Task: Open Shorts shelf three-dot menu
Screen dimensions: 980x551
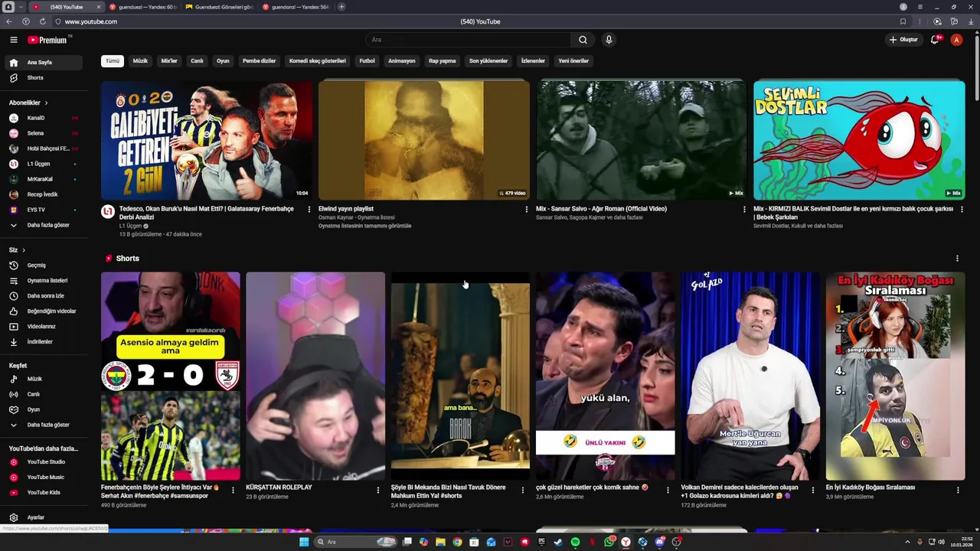Action: [957, 259]
